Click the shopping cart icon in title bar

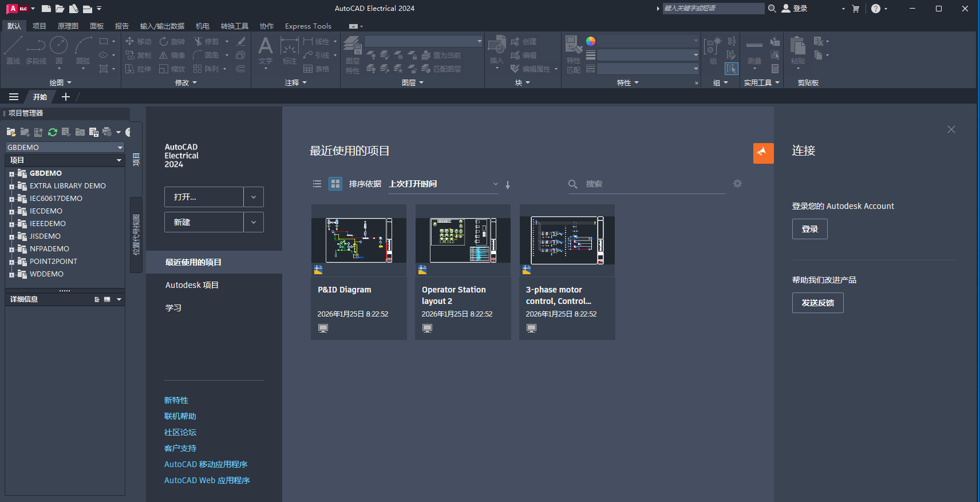[x=855, y=9]
